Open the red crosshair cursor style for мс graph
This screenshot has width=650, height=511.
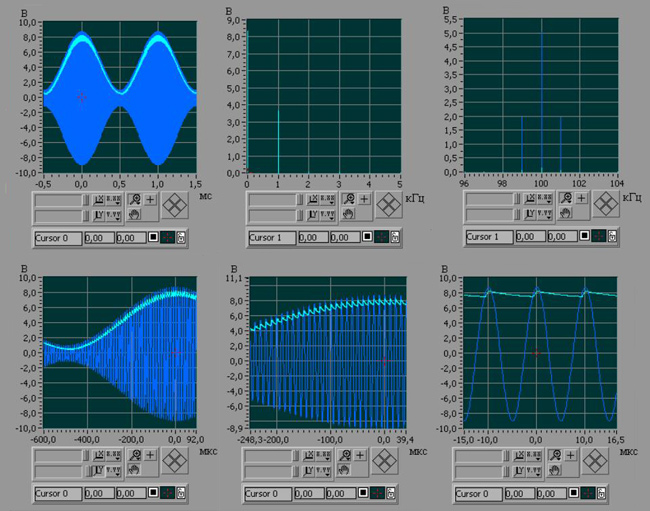167,237
